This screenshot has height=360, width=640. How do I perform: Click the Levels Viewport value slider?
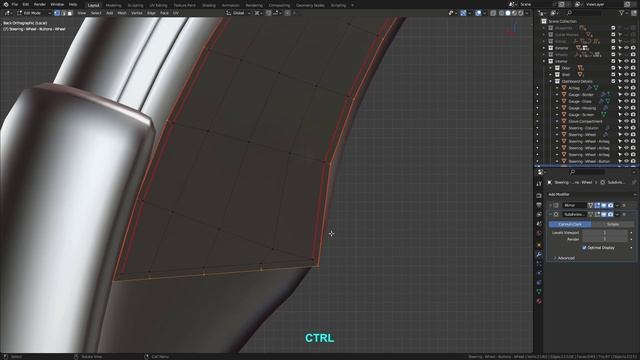(x=605, y=233)
